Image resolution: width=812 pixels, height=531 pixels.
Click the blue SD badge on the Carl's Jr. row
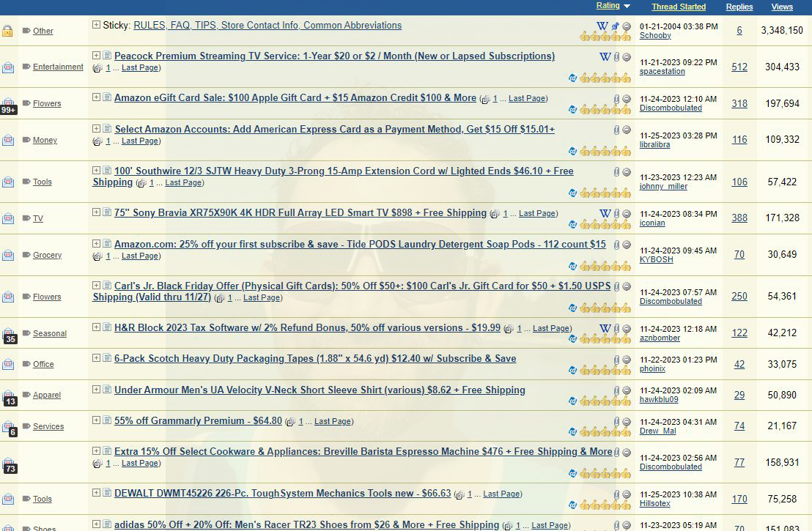pyautogui.click(x=572, y=308)
